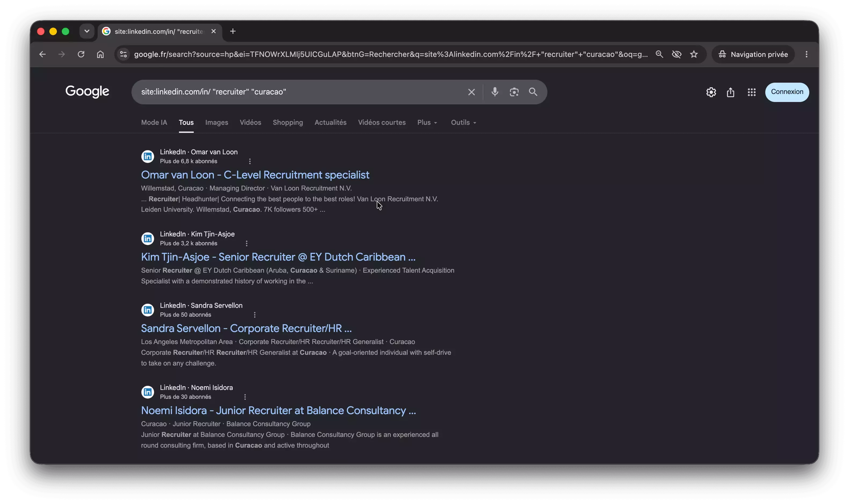Click 'Plus de 50 abonnés' text
The height and width of the screenshot is (504, 849).
point(185,315)
